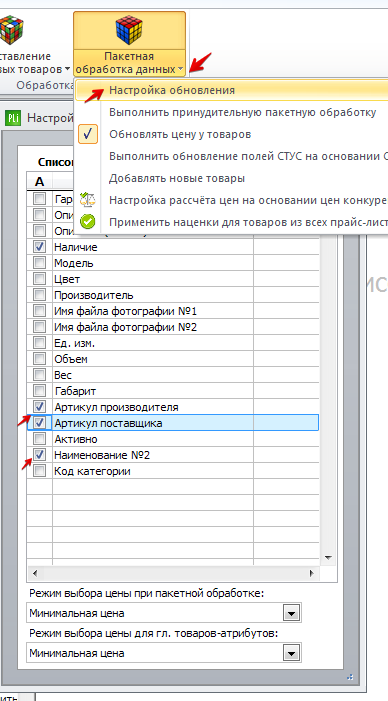Check Имя файла фотографии №1 checkbox
This screenshot has width=388, height=701.
click(x=40, y=311)
